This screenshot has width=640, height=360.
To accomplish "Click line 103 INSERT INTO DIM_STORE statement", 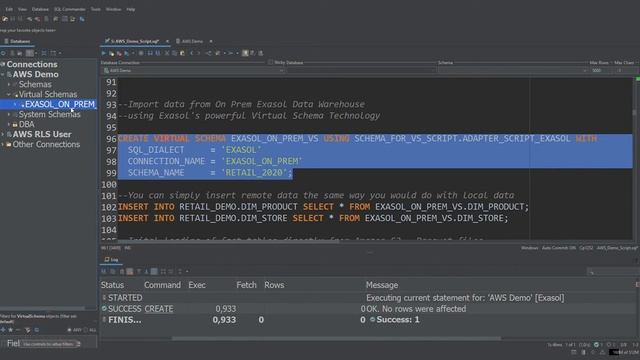I will (313, 218).
